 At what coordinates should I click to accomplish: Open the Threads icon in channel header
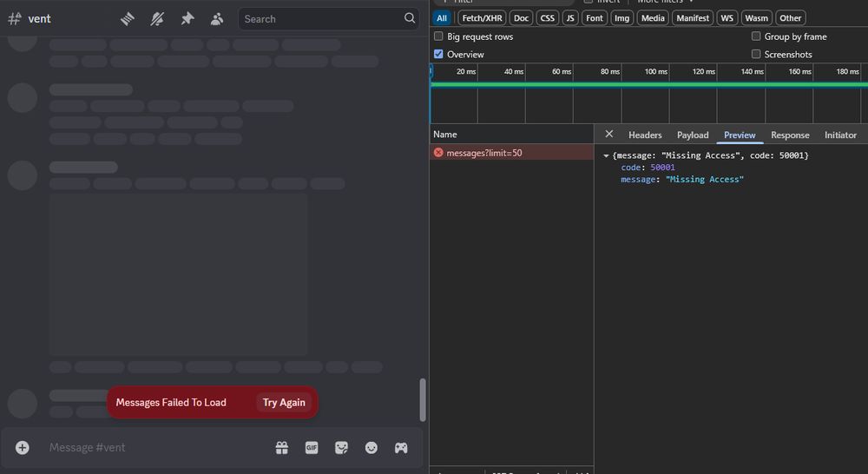pyautogui.click(x=128, y=19)
